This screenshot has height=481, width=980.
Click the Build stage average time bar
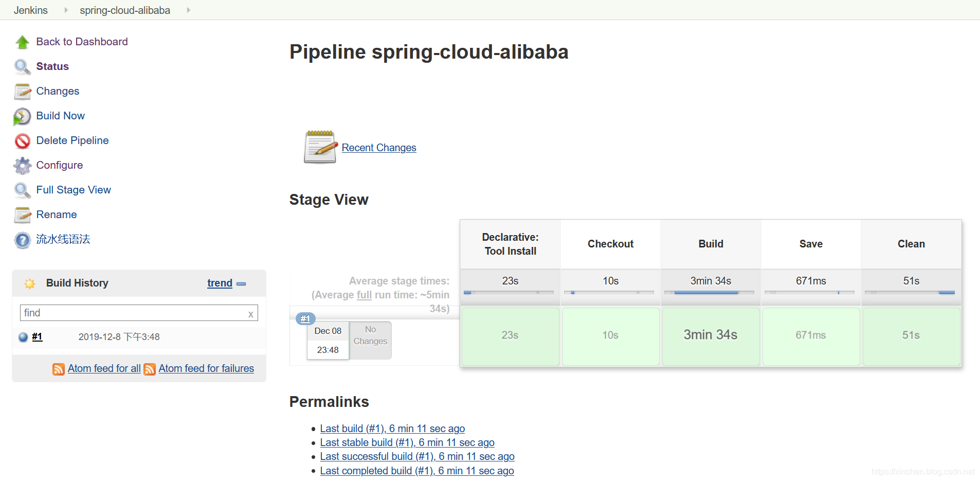709,292
